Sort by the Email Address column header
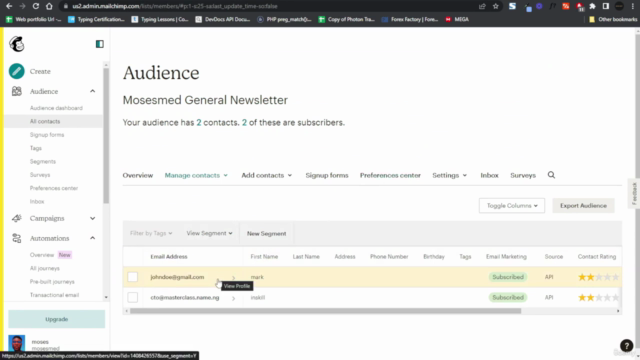Viewport: 640px width, 360px height. [169, 256]
